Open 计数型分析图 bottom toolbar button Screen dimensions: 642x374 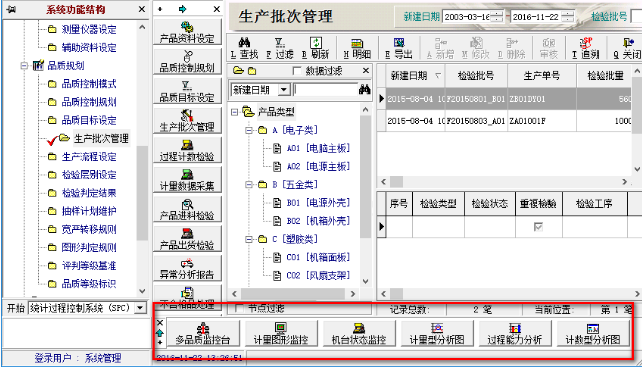593,333
